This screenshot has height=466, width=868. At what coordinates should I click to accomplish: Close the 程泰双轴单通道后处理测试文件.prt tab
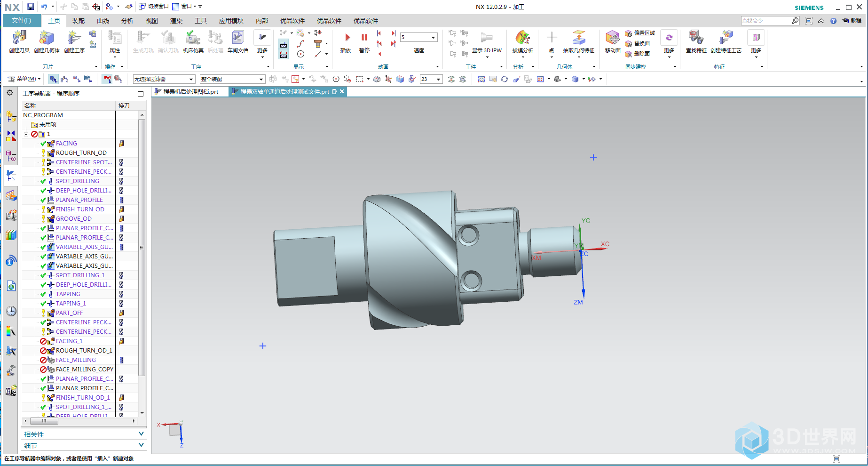coord(342,91)
